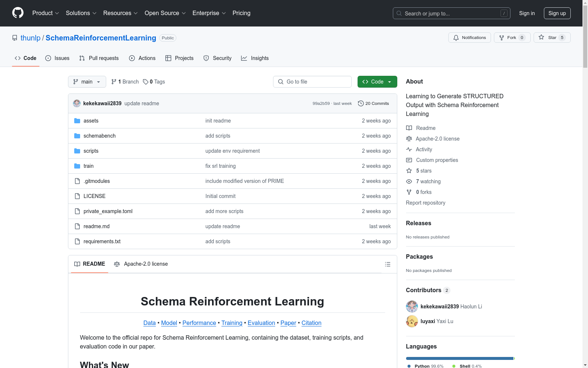
Task: Switch to the Projects tab
Action: (179, 58)
